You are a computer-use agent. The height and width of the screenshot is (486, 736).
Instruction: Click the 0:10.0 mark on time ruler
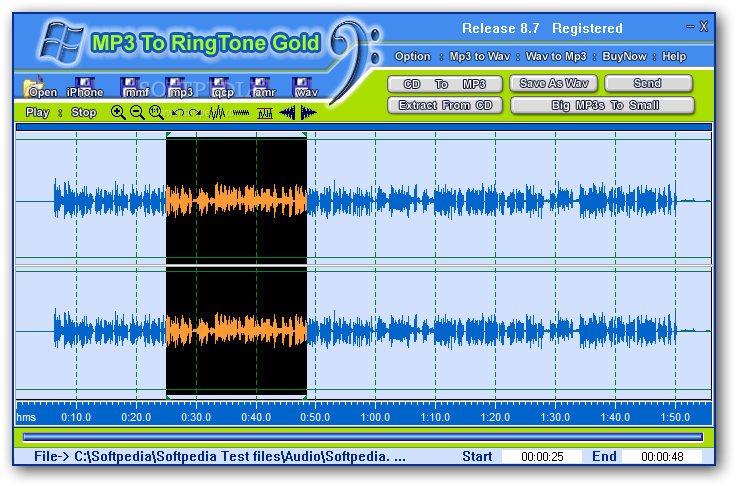(x=76, y=417)
